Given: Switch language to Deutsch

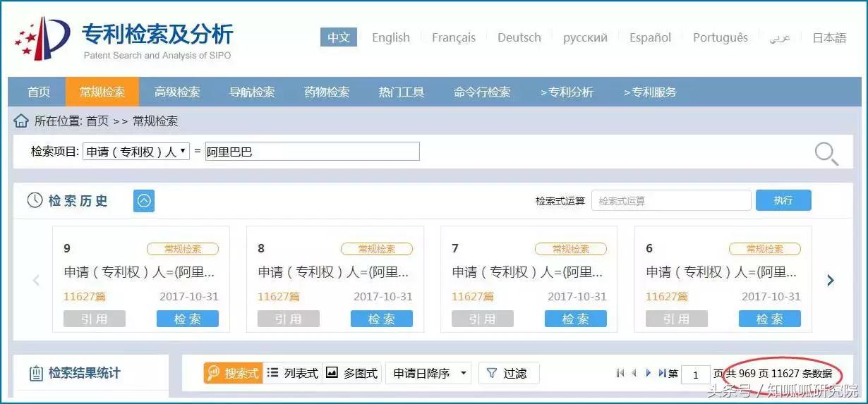Looking at the screenshot, I should pos(519,37).
